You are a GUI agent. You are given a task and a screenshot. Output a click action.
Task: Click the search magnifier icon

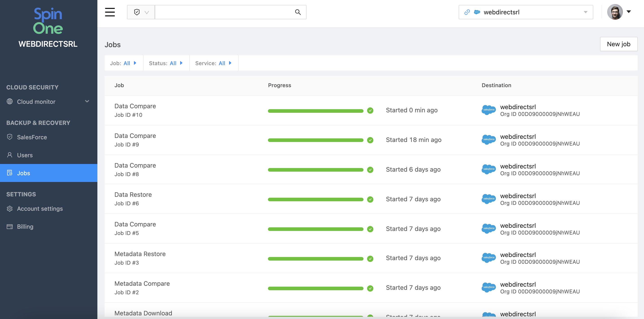(298, 12)
